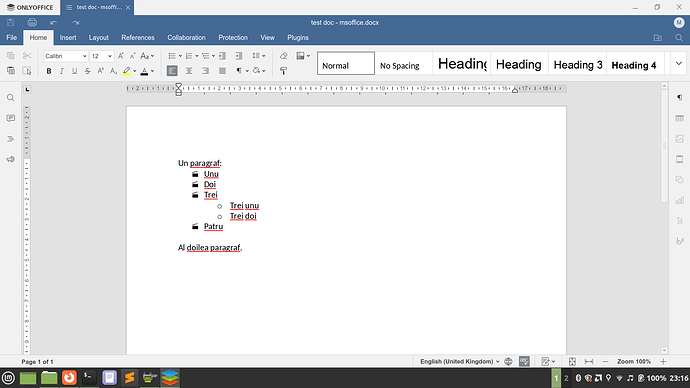Viewport: 690px width, 388px height.
Task: Toggle underline formatting
Action: (x=74, y=71)
